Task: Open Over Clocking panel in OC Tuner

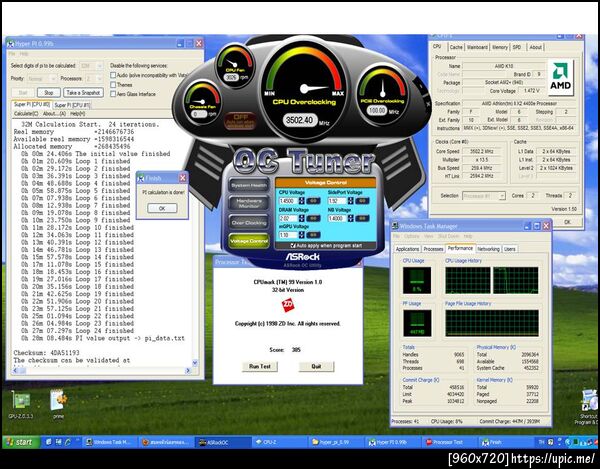Action: (249, 222)
